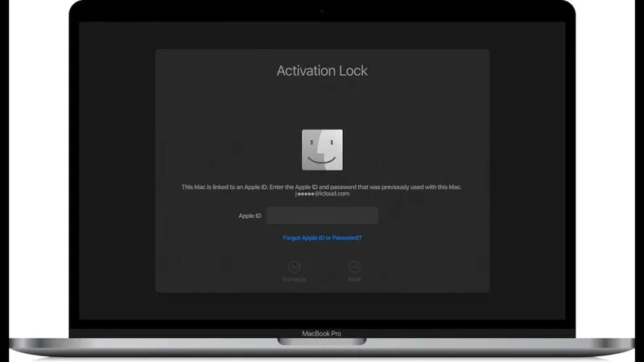Go back with the Previous arrow button
The height and width of the screenshot is (362, 644).
point(294,267)
